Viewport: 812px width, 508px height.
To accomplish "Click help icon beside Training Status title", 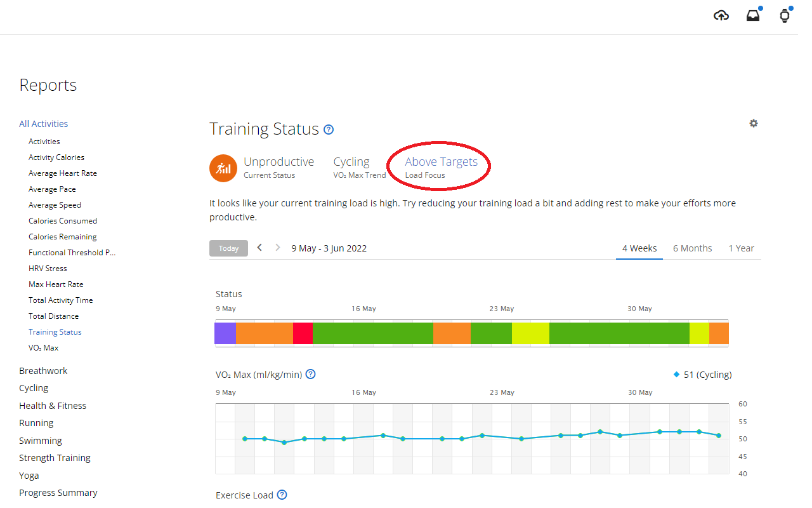I will click(329, 130).
